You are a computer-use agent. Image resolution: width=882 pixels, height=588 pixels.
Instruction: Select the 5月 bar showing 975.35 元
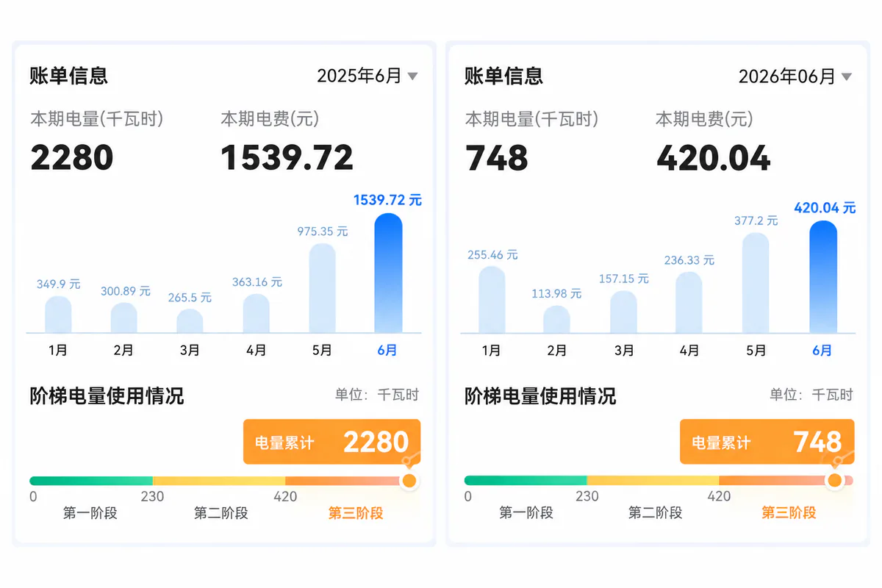tap(322, 288)
